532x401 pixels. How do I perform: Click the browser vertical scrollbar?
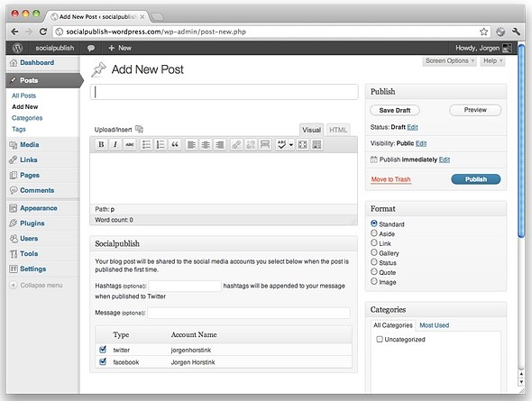[x=521, y=141]
